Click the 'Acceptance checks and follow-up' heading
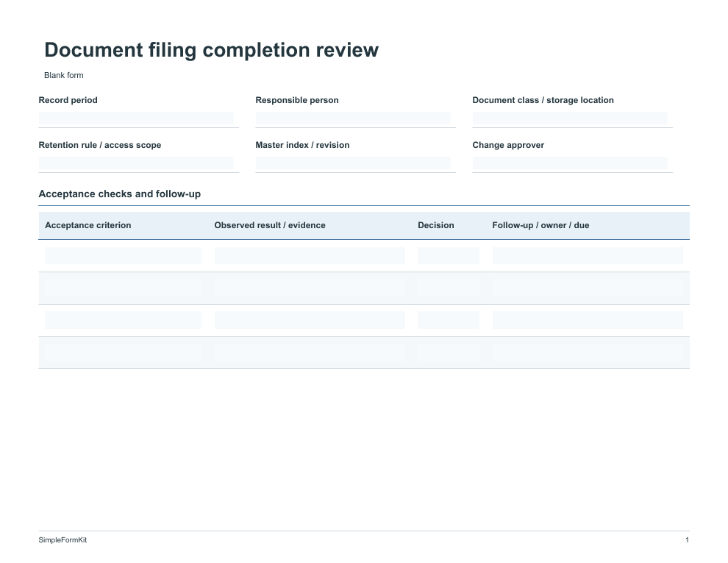 tap(119, 194)
